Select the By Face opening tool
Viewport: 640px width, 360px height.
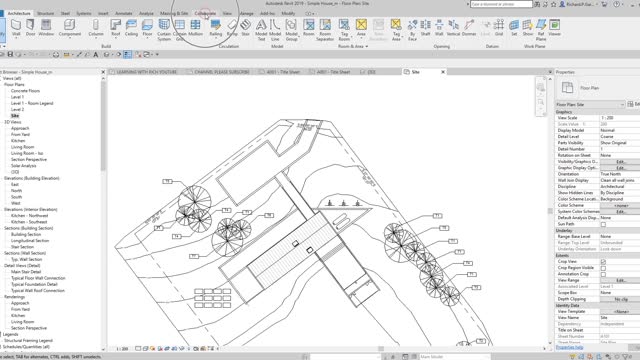point(412,30)
